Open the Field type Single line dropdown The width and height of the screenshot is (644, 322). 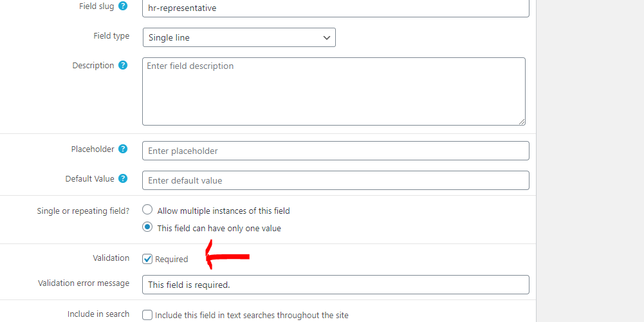[239, 37]
